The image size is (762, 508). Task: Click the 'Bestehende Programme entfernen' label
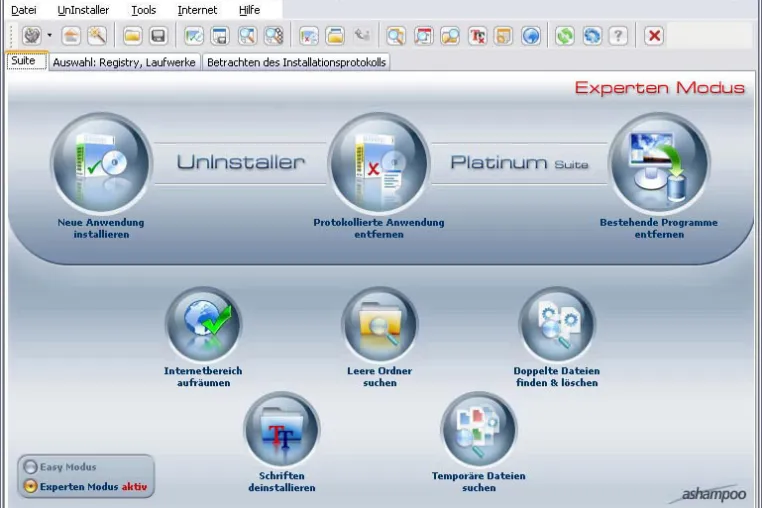coord(658,228)
